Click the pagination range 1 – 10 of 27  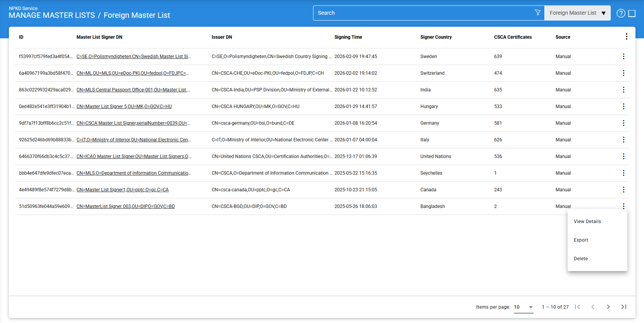tap(555, 307)
